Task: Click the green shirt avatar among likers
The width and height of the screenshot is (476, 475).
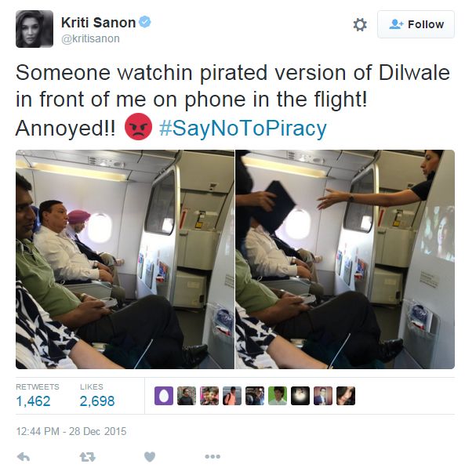Action: click(x=278, y=396)
